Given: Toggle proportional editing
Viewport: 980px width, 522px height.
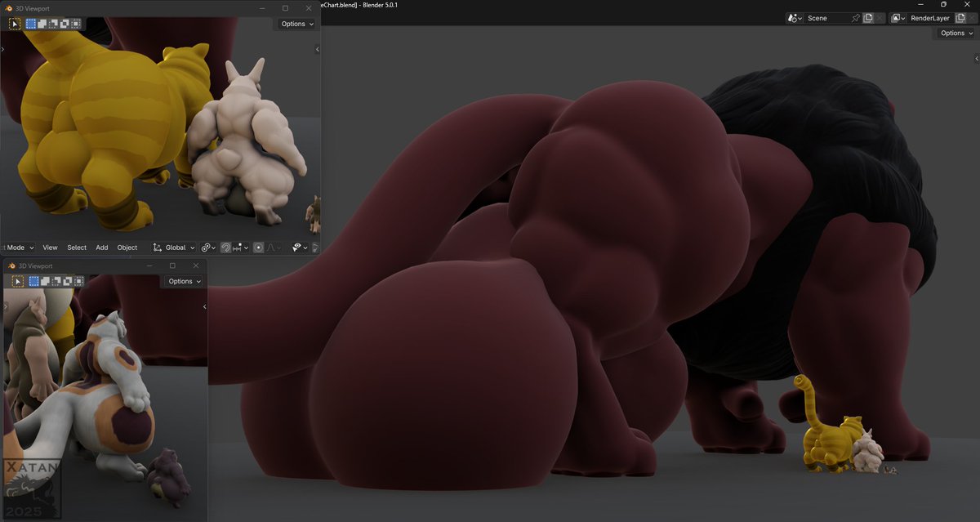Looking at the screenshot, I should click(258, 248).
